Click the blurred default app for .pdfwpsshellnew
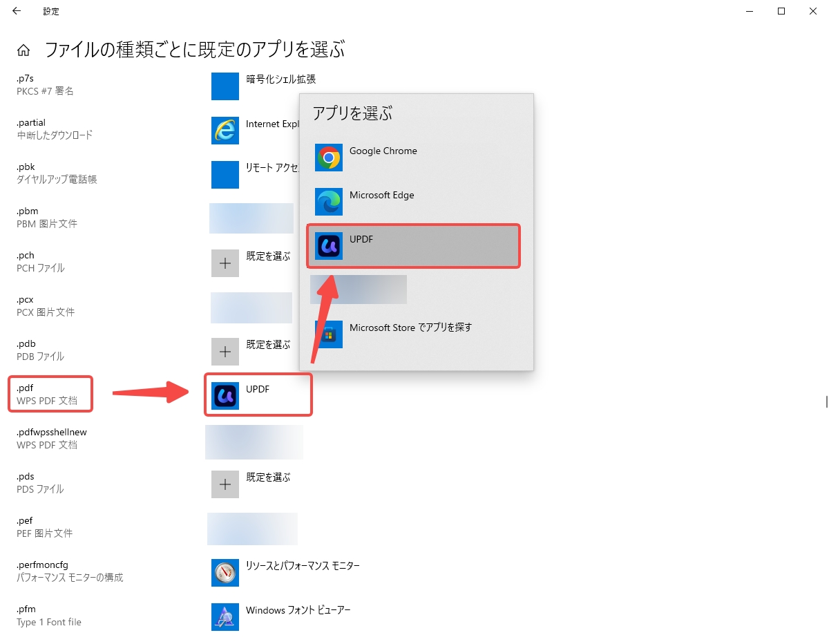The width and height of the screenshot is (829, 644). [254, 442]
